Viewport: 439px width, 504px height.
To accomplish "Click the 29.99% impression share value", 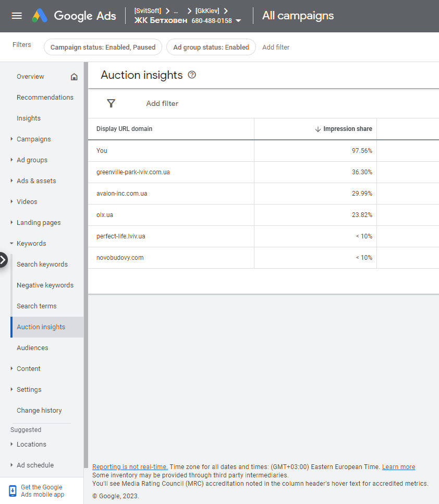I will click(362, 194).
